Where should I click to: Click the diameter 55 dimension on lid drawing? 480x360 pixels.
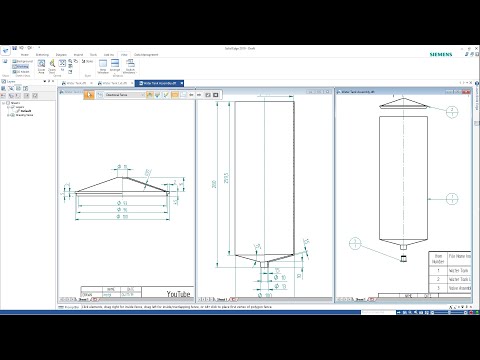(x=122, y=203)
